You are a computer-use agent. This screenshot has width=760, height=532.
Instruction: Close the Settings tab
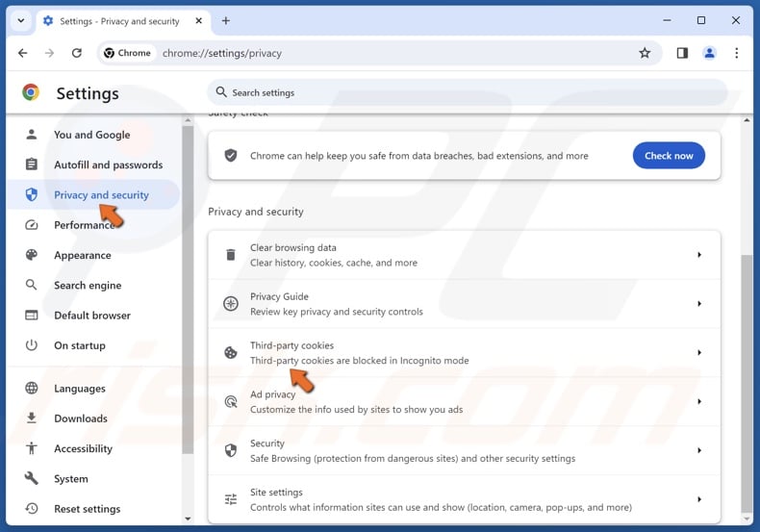pyautogui.click(x=199, y=21)
